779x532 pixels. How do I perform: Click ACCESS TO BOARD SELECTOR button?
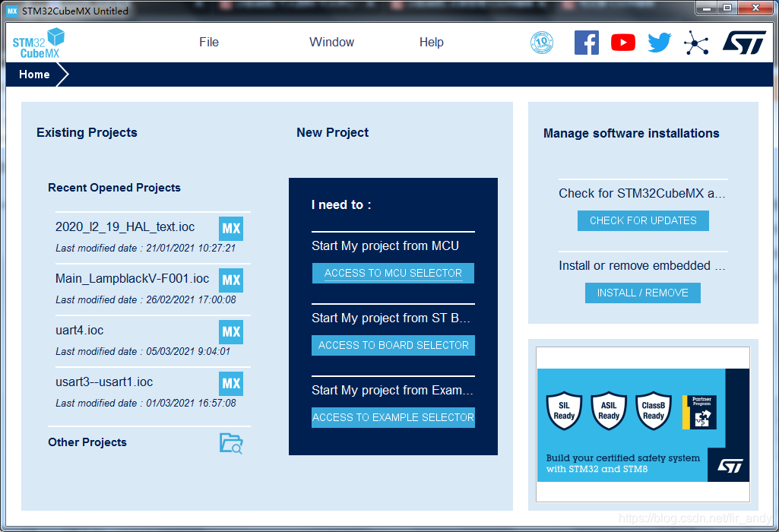pyautogui.click(x=393, y=345)
